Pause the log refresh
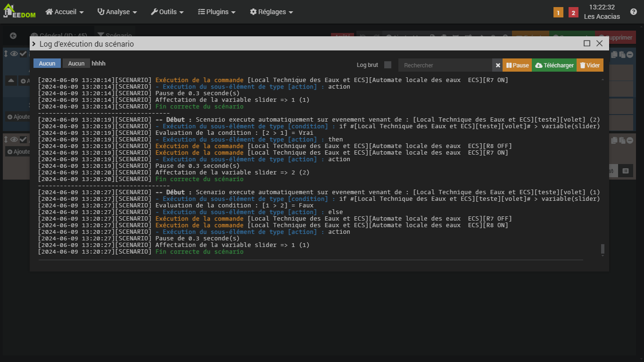The height and width of the screenshot is (362, 644). [x=517, y=65]
